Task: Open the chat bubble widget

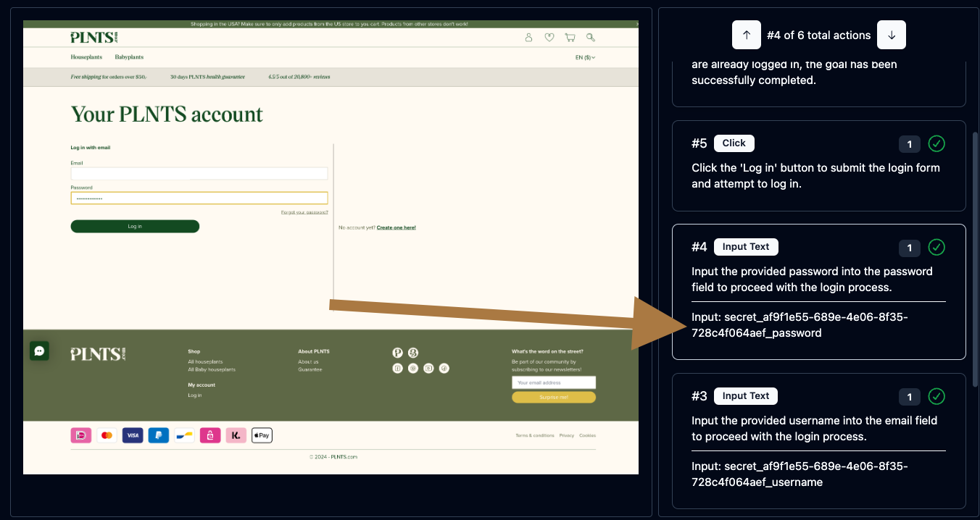Action: (39, 351)
